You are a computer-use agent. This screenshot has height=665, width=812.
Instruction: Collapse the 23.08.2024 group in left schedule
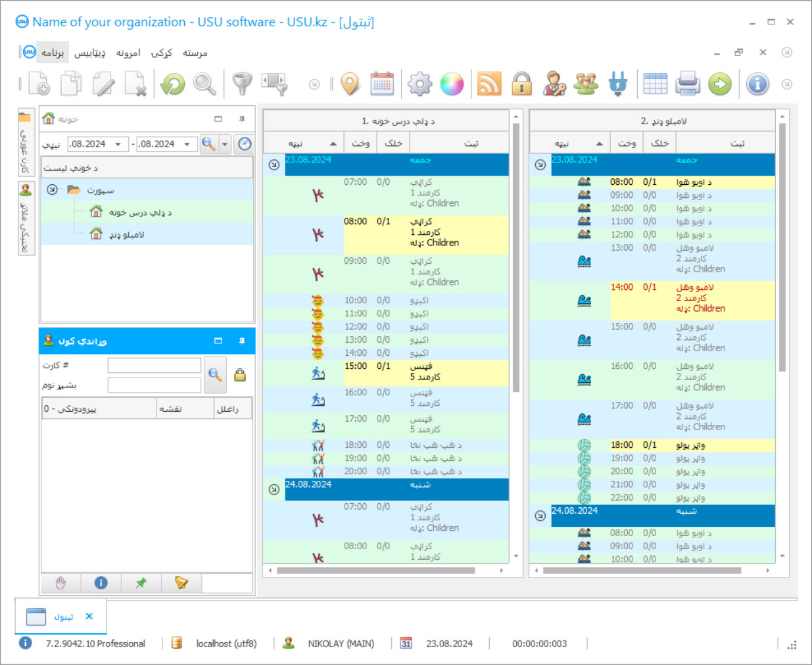click(274, 164)
